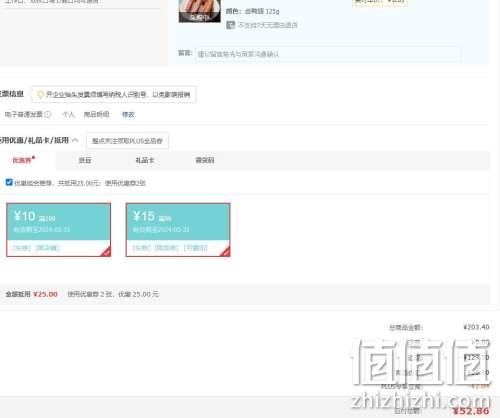
Task: Click the order remark input field
Action: tap(328, 54)
